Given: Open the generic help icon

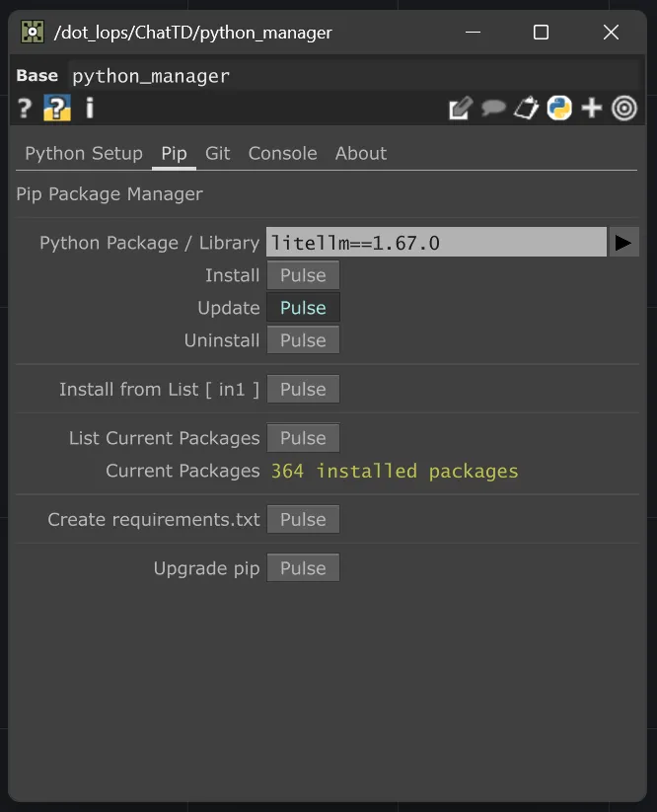Looking at the screenshot, I should pos(23,109).
